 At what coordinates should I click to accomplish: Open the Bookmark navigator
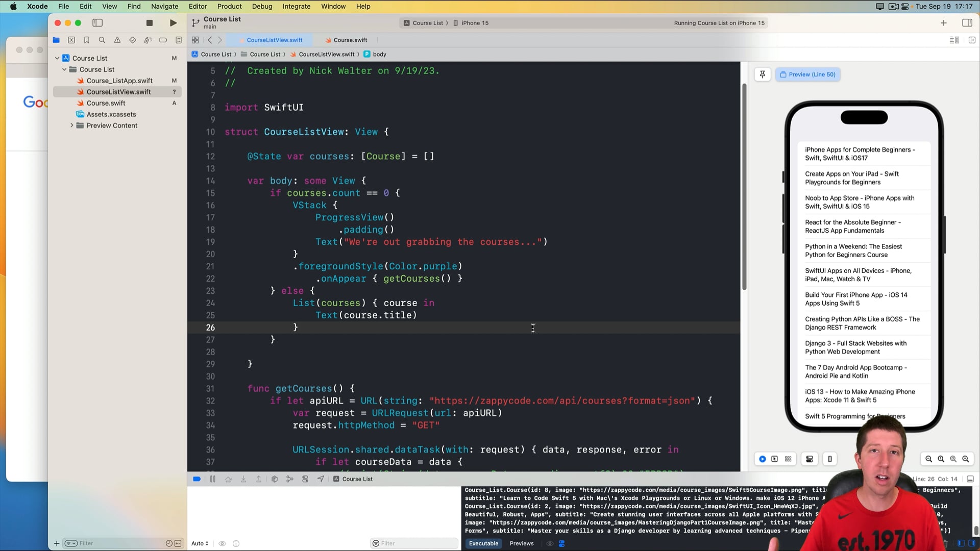pos(87,40)
